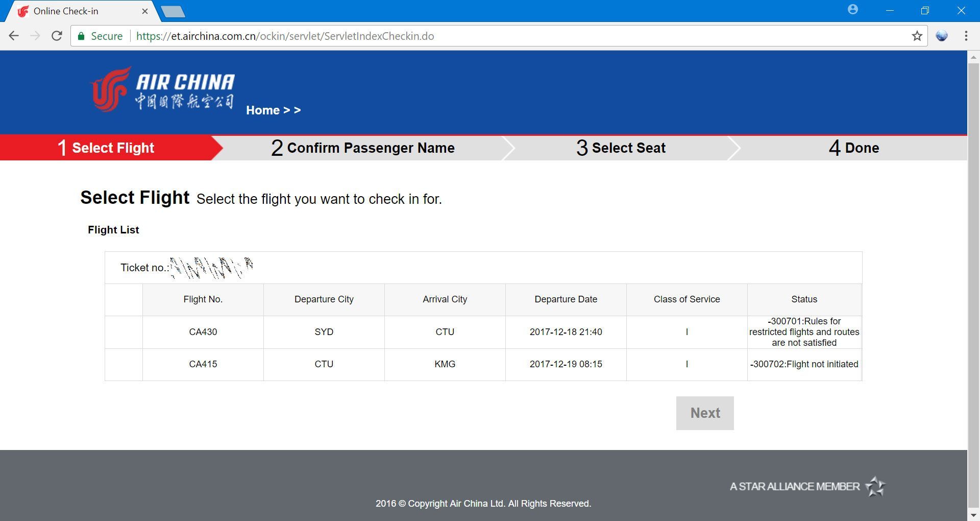Reload the check-in page
The width and height of the screenshot is (980, 521).
point(57,36)
